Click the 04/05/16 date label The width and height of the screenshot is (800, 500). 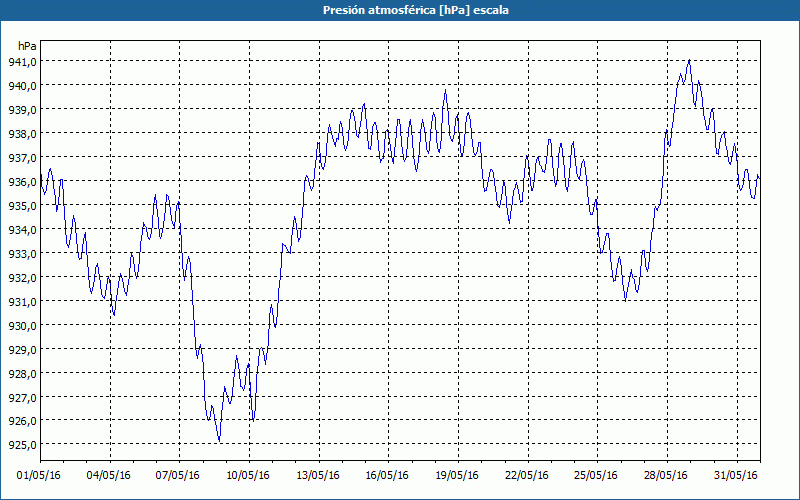click(109, 476)
